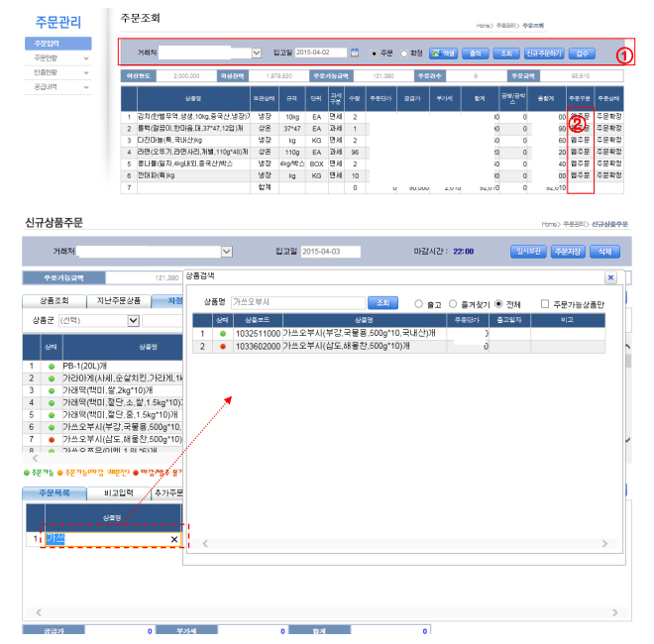This screenshot has width=654, height=644.
Task: Click left arrow of product list scrollbar
Action: (36, 459)
